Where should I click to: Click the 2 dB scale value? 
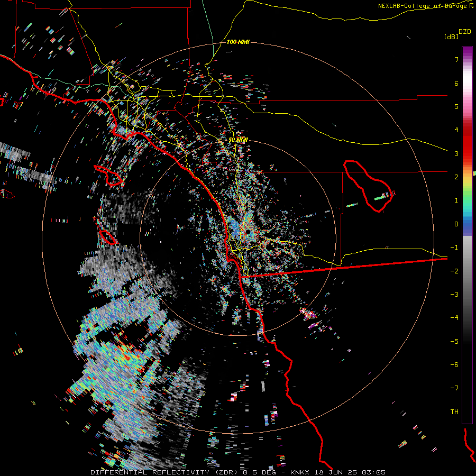pyautogui.click(x=456, y=177)
